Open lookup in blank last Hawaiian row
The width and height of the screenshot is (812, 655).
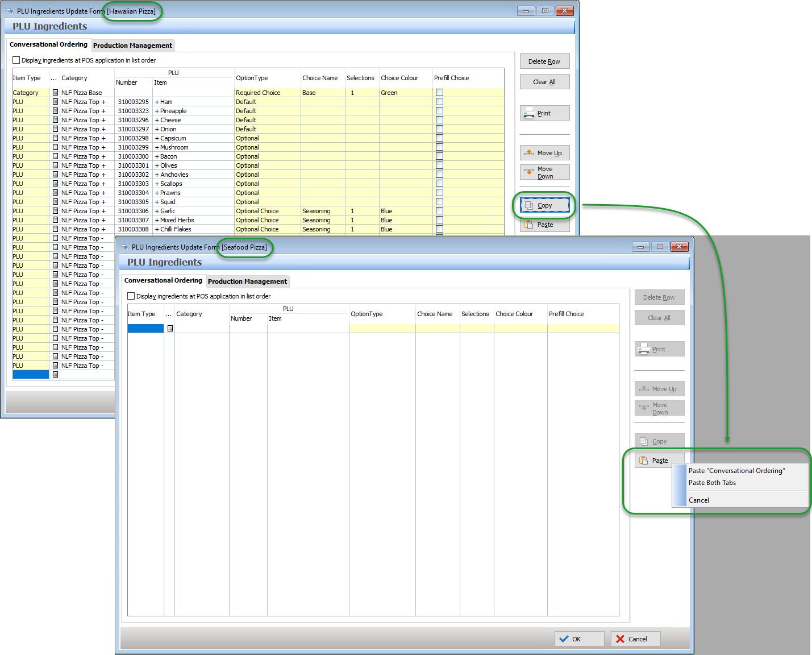point(55,375)
